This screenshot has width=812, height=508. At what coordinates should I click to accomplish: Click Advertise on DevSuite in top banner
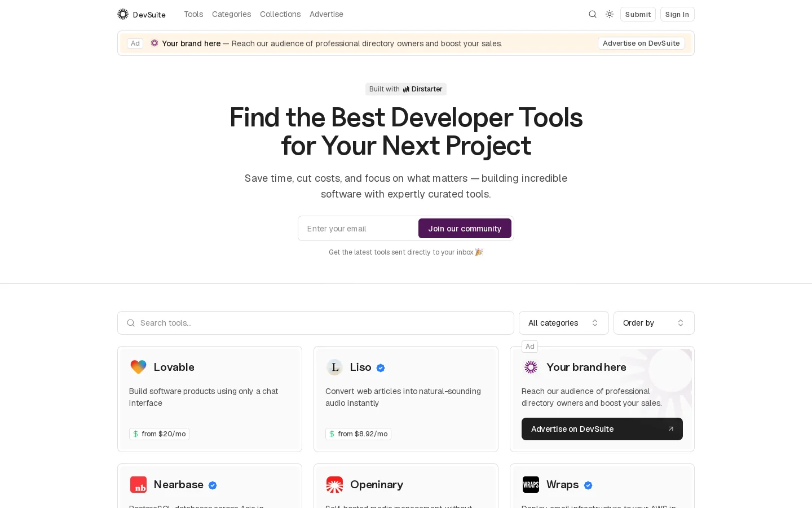click(641, 43)
